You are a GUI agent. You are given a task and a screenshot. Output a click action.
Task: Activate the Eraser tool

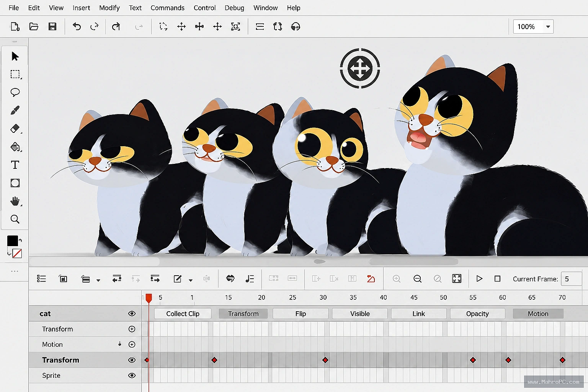[15, 128]
